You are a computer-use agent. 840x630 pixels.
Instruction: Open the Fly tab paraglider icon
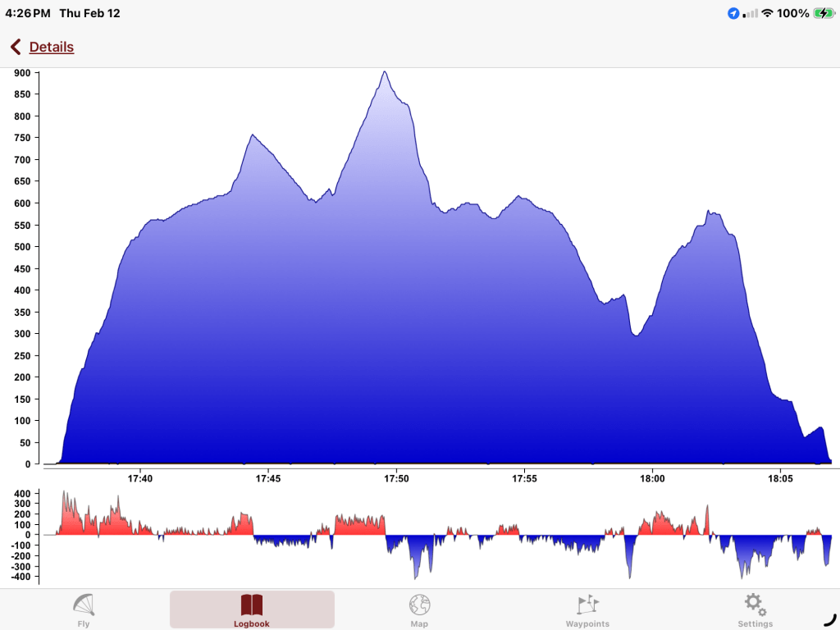84,605
